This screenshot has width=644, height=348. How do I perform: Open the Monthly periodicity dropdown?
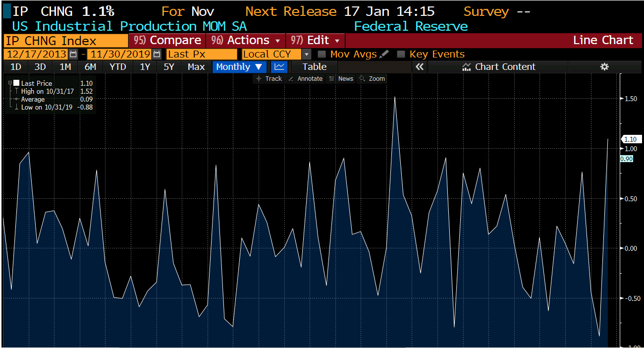(x=239, y=66)
